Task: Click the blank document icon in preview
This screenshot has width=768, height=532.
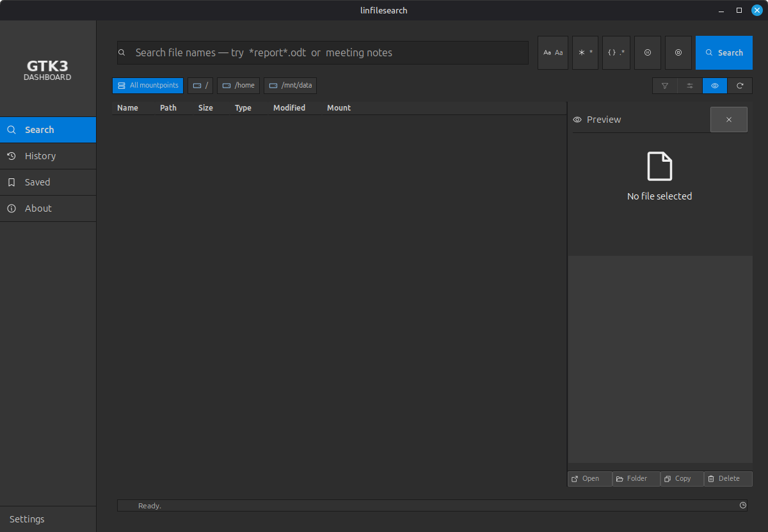Action: click(660, 166)
